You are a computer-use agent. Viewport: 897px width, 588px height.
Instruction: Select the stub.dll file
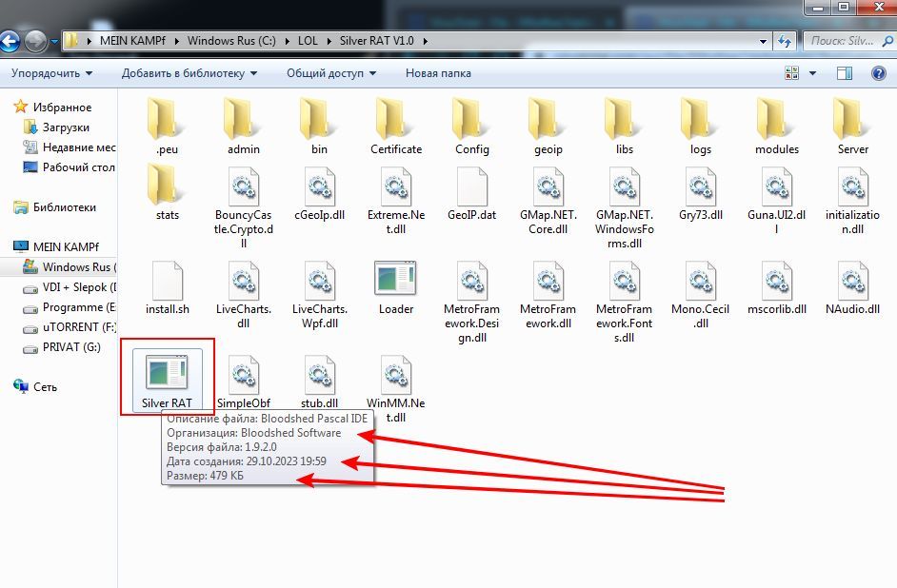point(319,382)
